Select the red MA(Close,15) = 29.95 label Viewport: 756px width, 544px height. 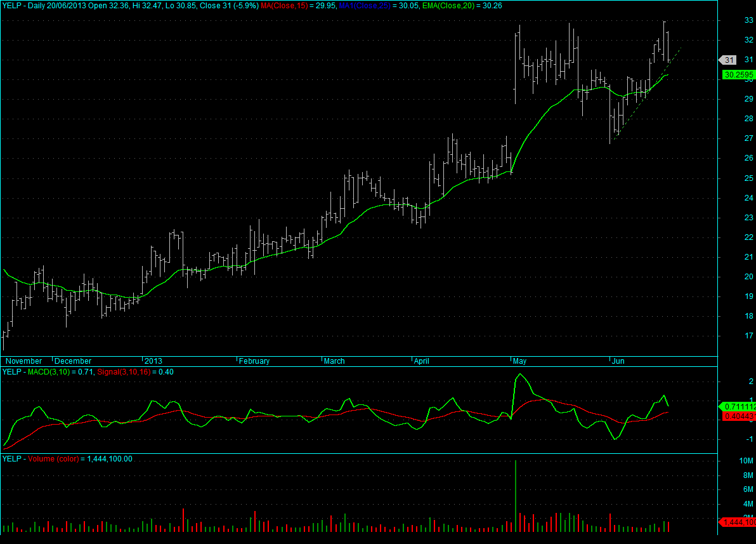(297, 6)
